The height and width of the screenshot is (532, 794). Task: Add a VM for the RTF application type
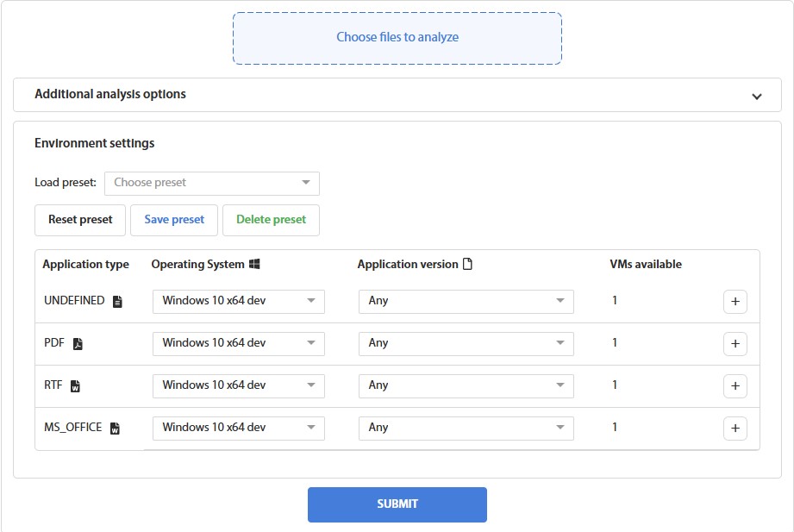point(735,385)
